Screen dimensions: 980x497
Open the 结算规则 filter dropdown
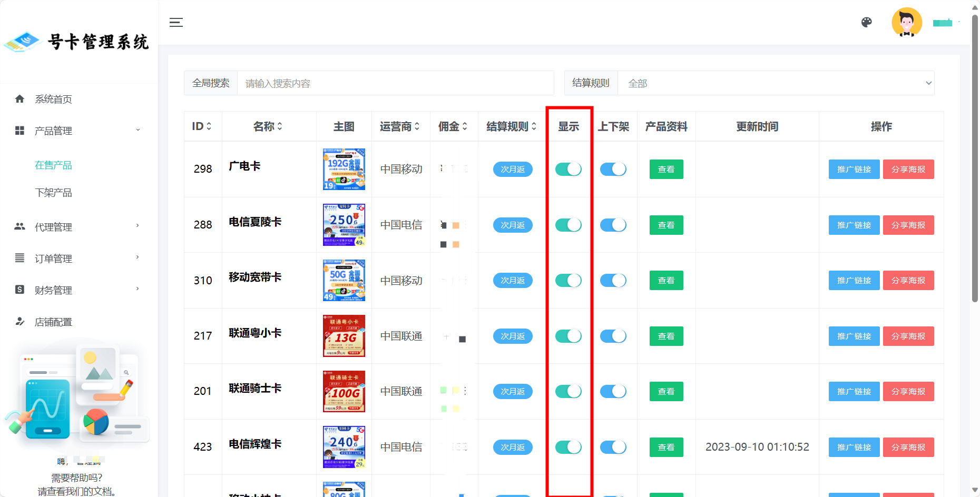click(776, 83)
